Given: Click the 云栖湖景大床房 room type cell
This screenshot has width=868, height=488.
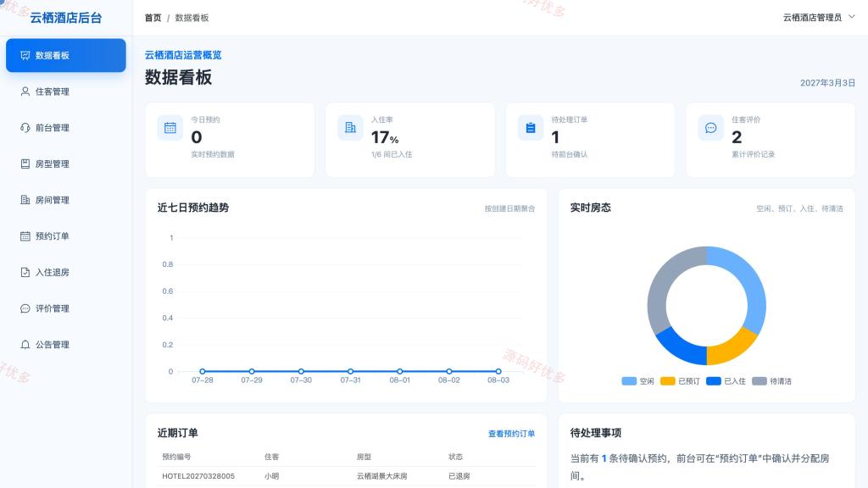Looking at the screenshot, I should point(382,476).
